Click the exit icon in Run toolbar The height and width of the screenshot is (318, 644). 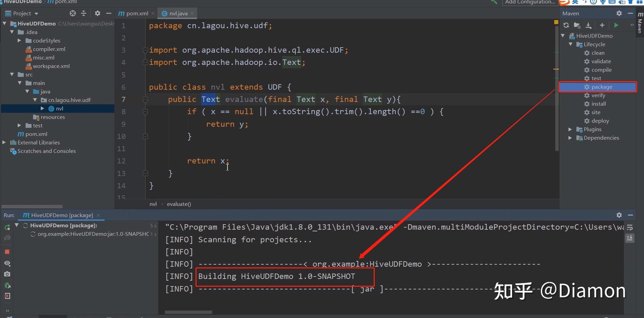(x=7, y=296)
